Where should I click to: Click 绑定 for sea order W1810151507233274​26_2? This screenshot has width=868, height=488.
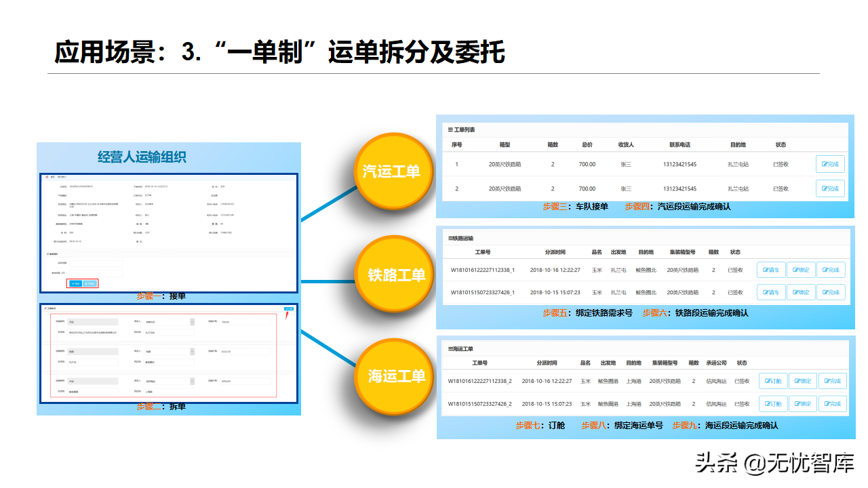803,404
